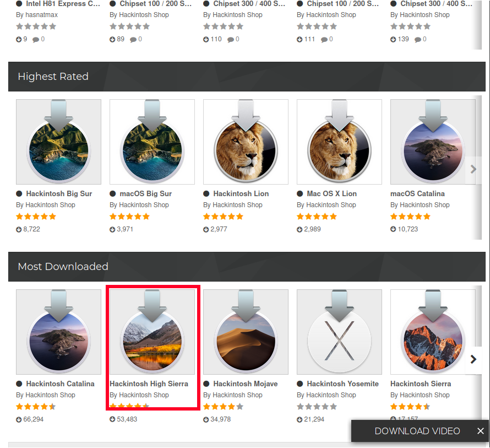Click the hasnatmax author link
This screenshot has height=448, width=490.
[x=41, y=15]
